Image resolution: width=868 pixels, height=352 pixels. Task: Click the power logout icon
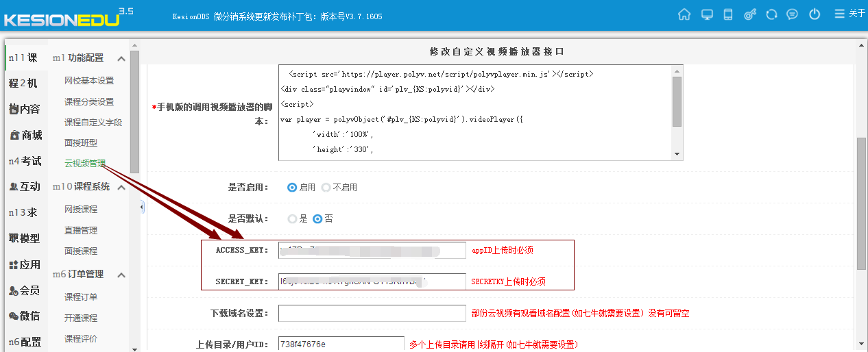pyautogui.click(x=815, y=14)
